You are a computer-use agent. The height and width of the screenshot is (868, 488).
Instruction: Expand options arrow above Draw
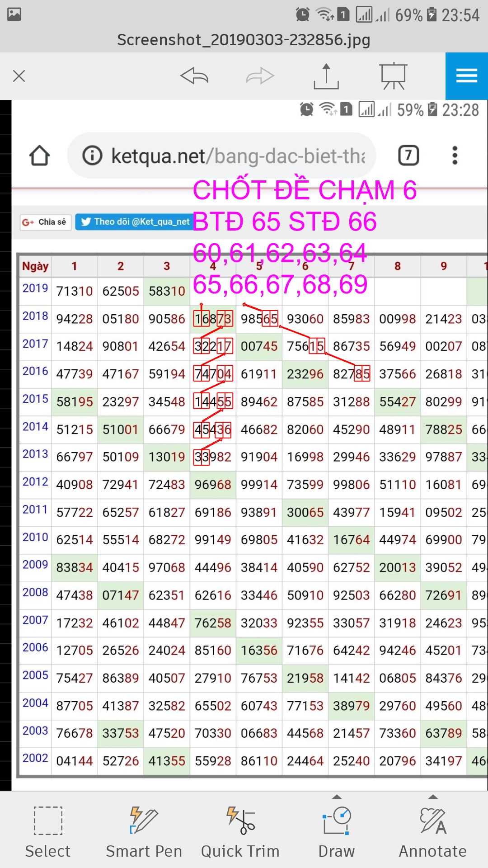click(337, 797)
